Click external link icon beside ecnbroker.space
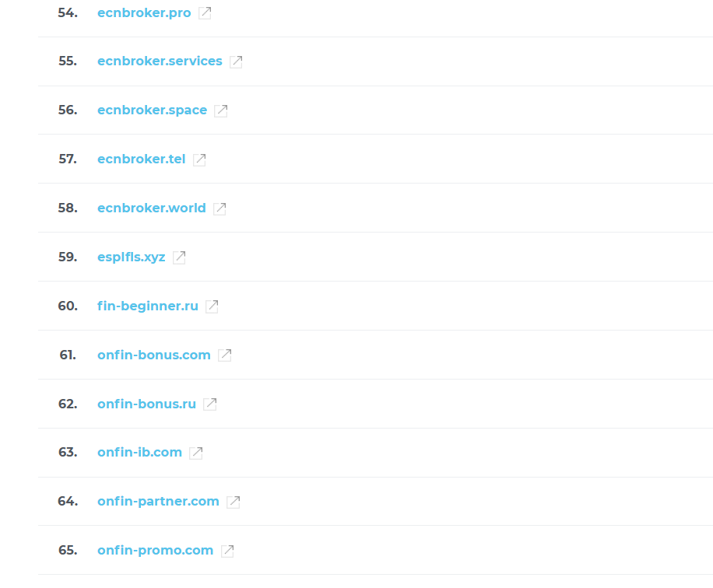Viewport: 713px width, 588px height. pos(221,110)
